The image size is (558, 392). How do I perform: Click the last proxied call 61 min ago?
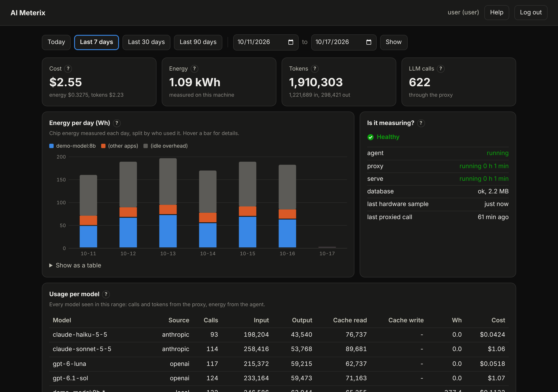(x=438, y=217)
